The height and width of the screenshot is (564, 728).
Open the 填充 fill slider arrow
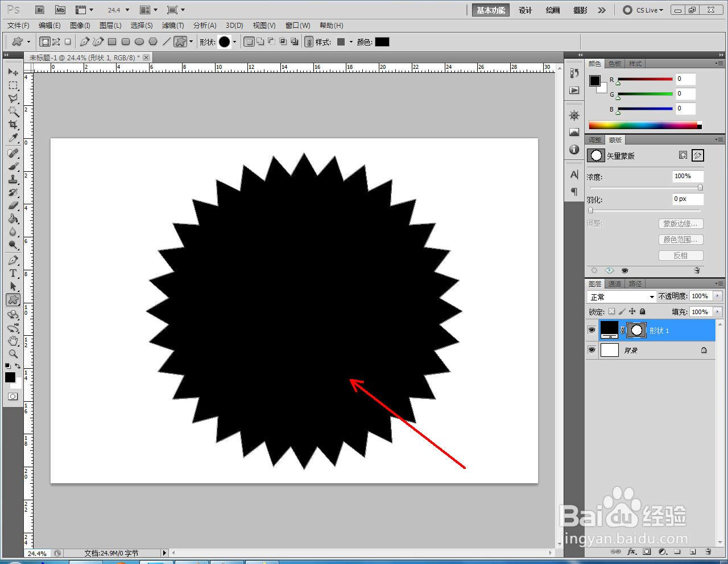pos(717,311)
